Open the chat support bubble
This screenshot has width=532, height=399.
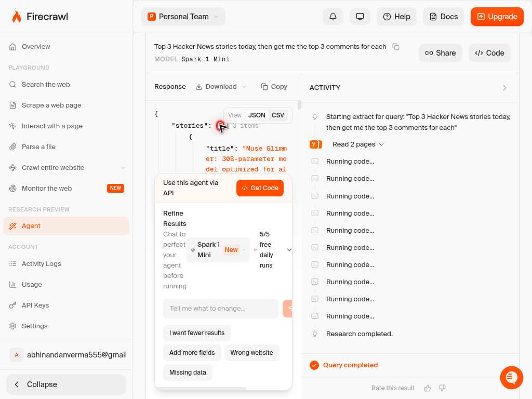point(511,377)
